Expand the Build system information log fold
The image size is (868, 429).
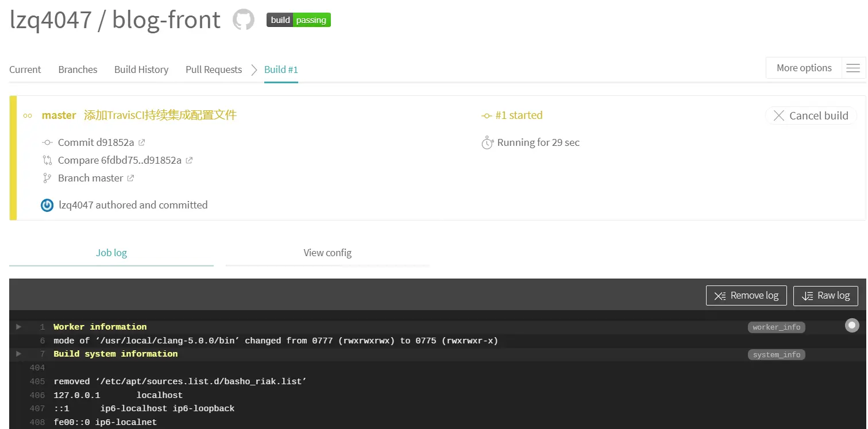tap(18, 354)
